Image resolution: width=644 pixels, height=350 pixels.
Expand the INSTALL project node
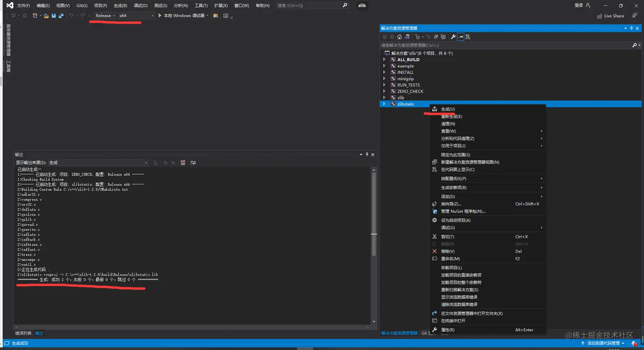click(x=384, y=72)
